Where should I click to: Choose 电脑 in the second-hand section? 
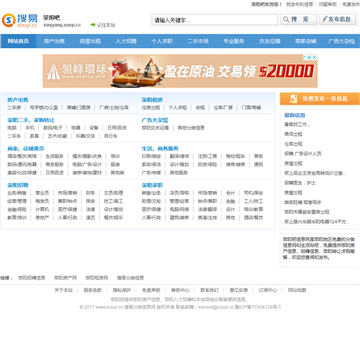coord(12,128)
